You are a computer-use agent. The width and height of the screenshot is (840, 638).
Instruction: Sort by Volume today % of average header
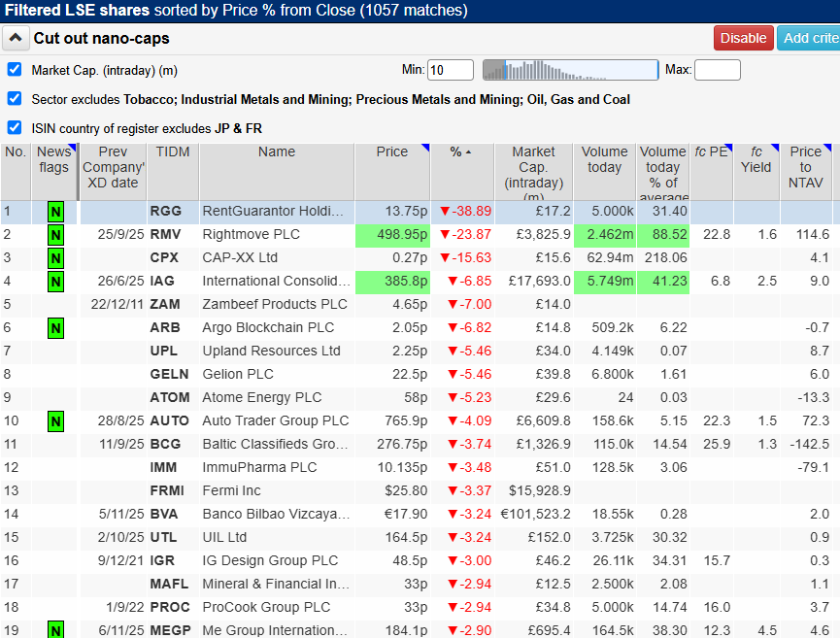663,173
